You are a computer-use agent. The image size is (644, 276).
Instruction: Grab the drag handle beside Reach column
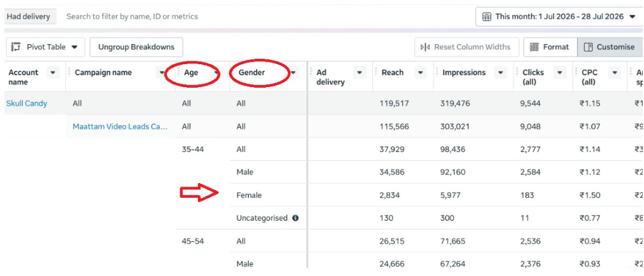coord(376,72)
